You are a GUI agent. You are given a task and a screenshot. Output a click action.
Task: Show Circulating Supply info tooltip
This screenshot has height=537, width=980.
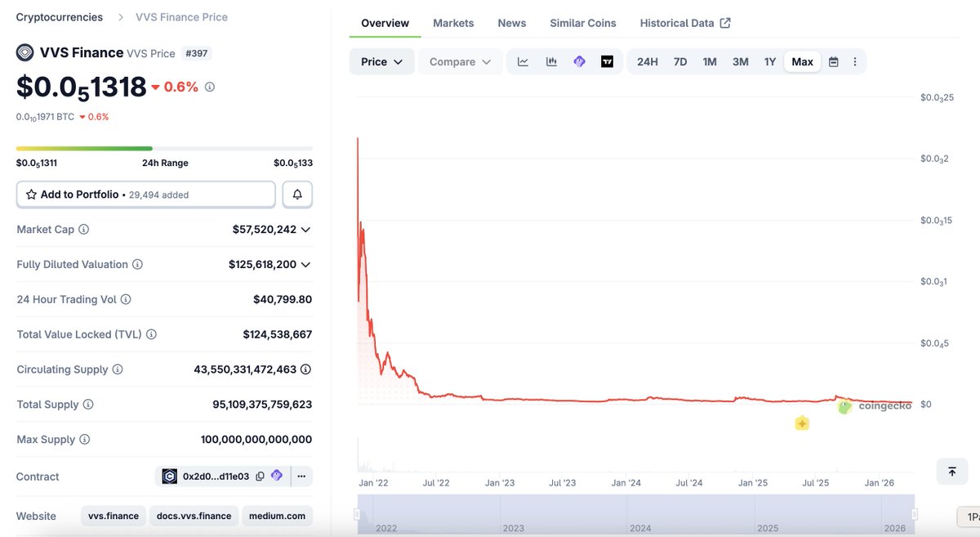pos(118,369)
